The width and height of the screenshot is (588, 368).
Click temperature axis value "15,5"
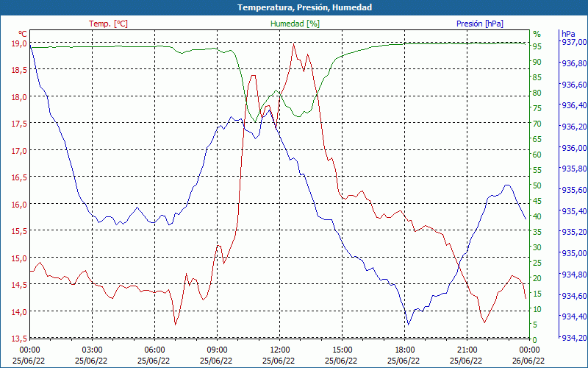[19, 231]
